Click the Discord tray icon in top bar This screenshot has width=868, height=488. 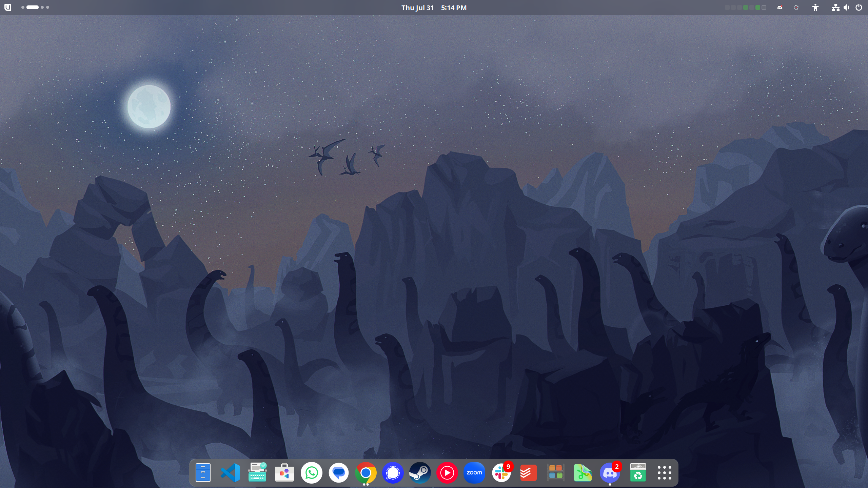coord(780,7)
